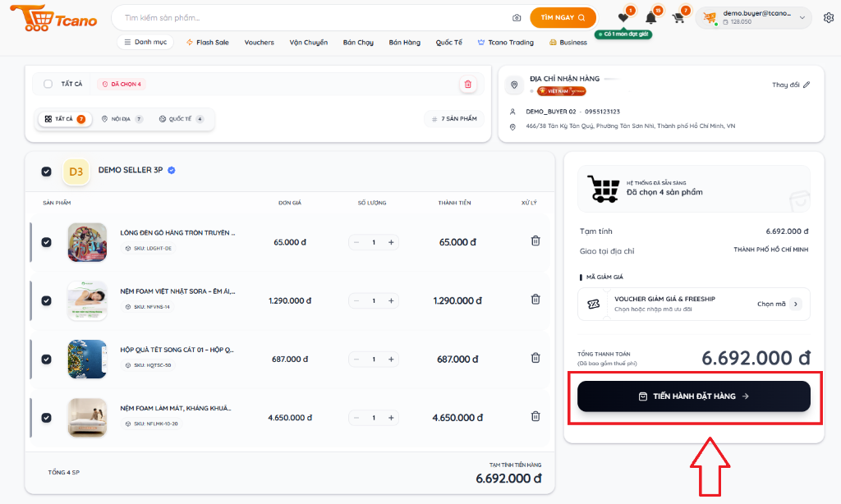Open image search camera icon
The image size is (841, 504).
coord(517,18)
